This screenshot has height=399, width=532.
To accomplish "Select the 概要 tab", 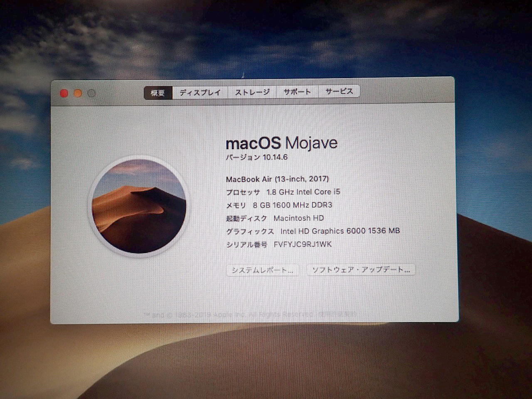I will click(x=158, y=93).
